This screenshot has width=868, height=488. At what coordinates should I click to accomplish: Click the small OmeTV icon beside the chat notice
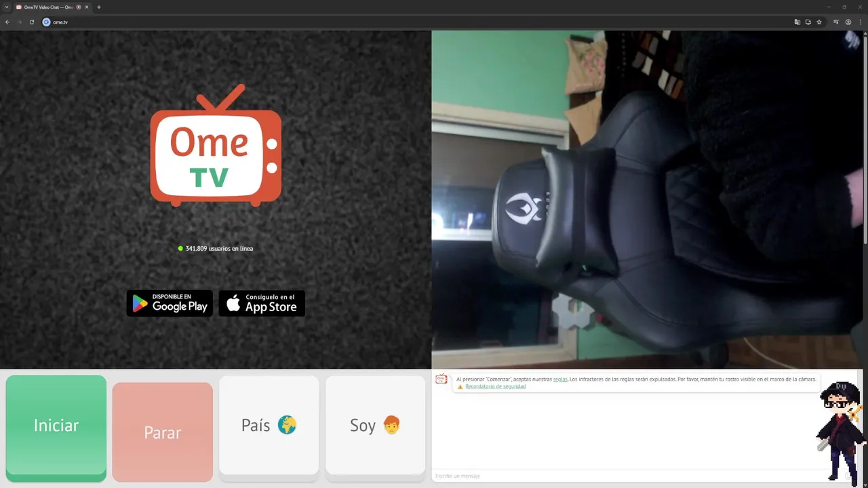tap(441, 380)
